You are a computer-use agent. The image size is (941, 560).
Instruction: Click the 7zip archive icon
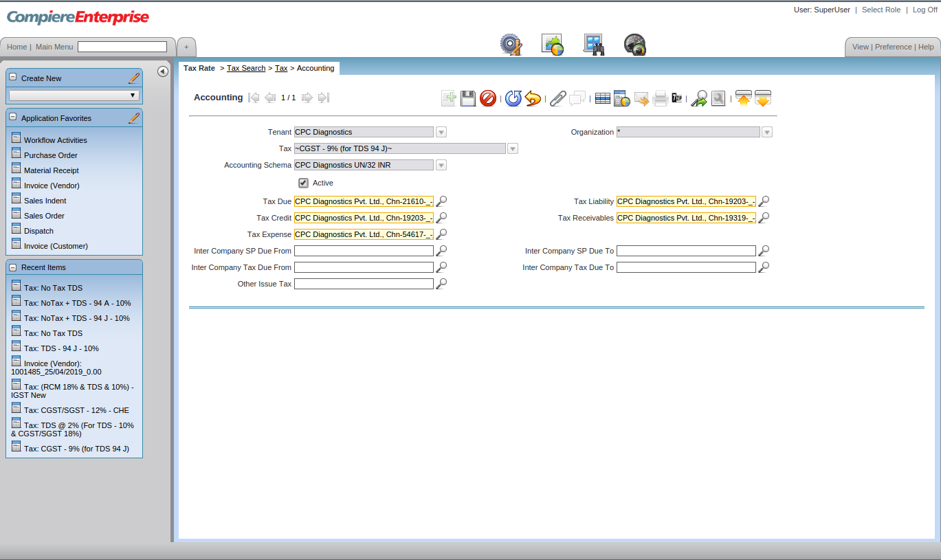677,98
